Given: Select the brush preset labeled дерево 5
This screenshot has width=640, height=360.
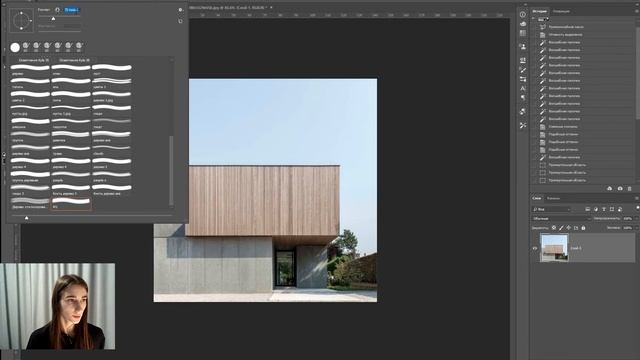Looking at the screenshot, I should coord(111,163).
